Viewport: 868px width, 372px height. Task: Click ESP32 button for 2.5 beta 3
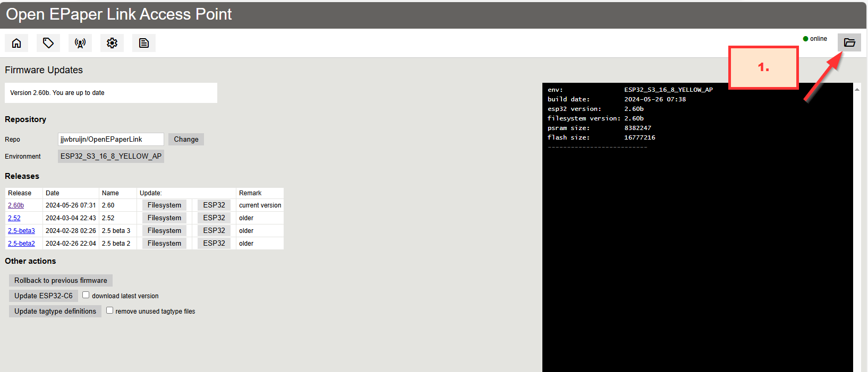(214, 230)
